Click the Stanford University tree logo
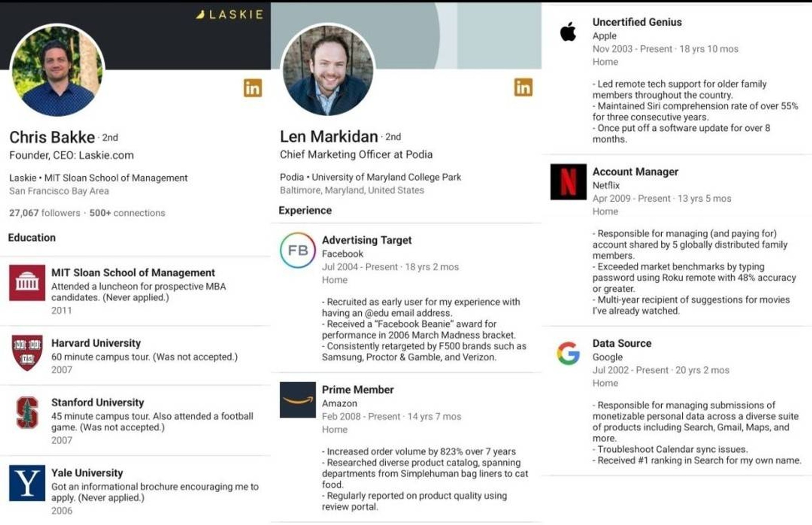Screen dimensions: 812x525 (27, 412)
